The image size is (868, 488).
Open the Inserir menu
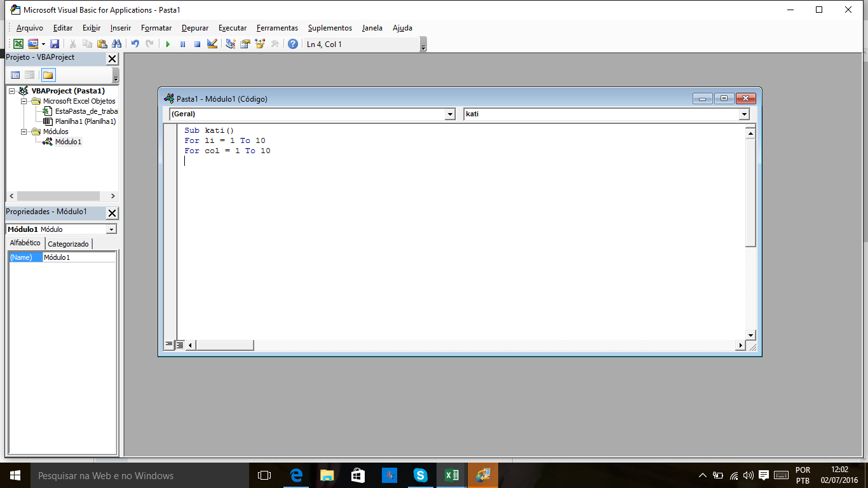121,28
